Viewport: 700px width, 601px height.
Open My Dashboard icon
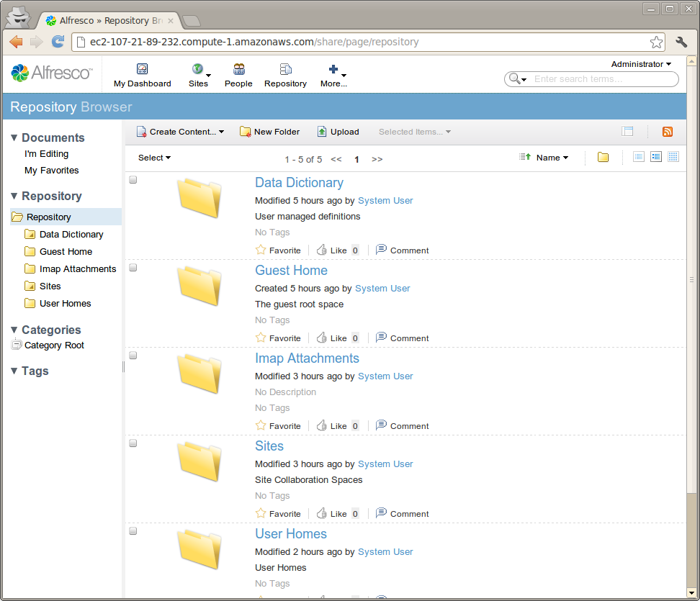142,68
